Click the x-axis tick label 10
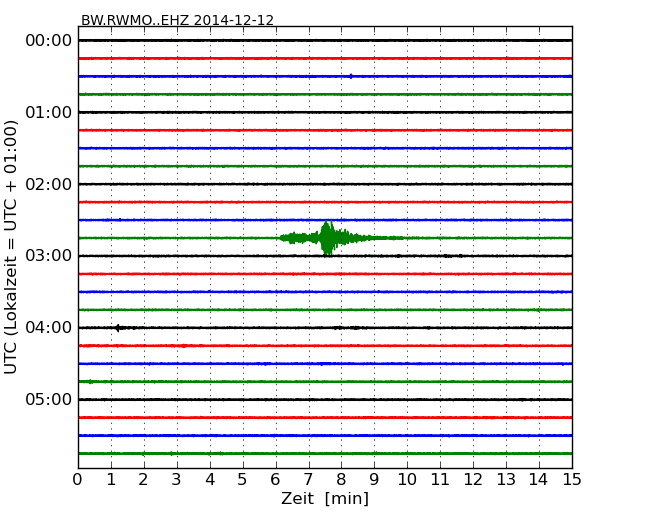The height and width of the screenshot is (520, 650). coord(407,480)
